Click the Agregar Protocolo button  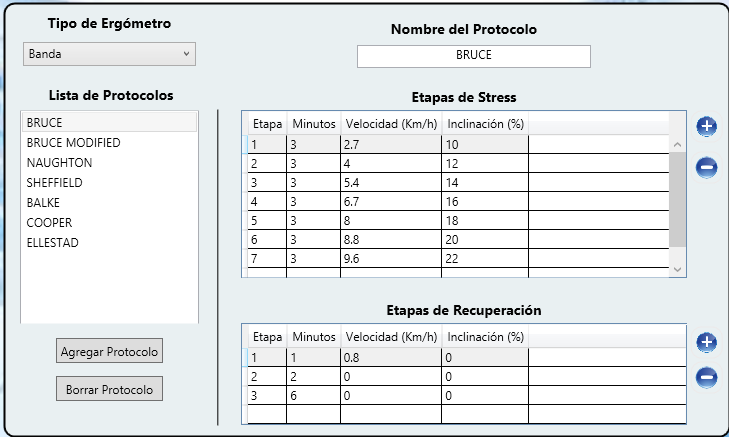pyautogui.click(x=110, y=352)
